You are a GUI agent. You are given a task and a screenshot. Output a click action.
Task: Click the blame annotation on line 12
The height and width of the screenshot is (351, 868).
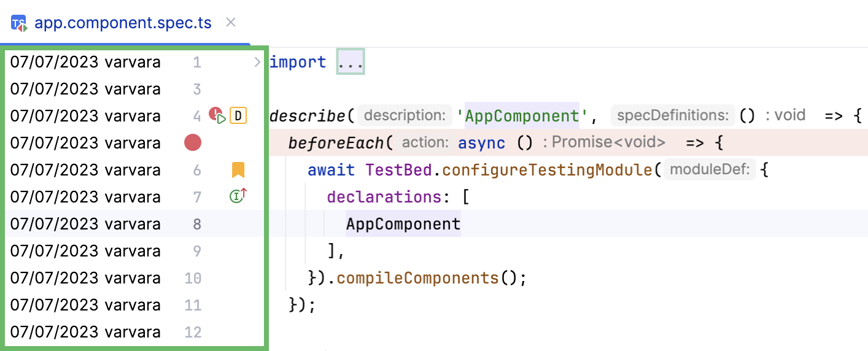(x=85, y=332)
